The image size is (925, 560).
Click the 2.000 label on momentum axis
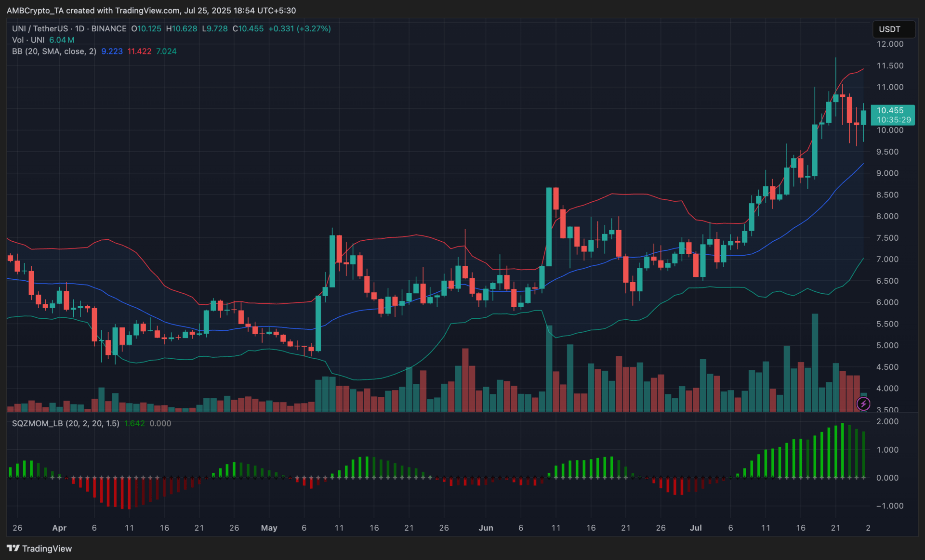pos(887,421)
